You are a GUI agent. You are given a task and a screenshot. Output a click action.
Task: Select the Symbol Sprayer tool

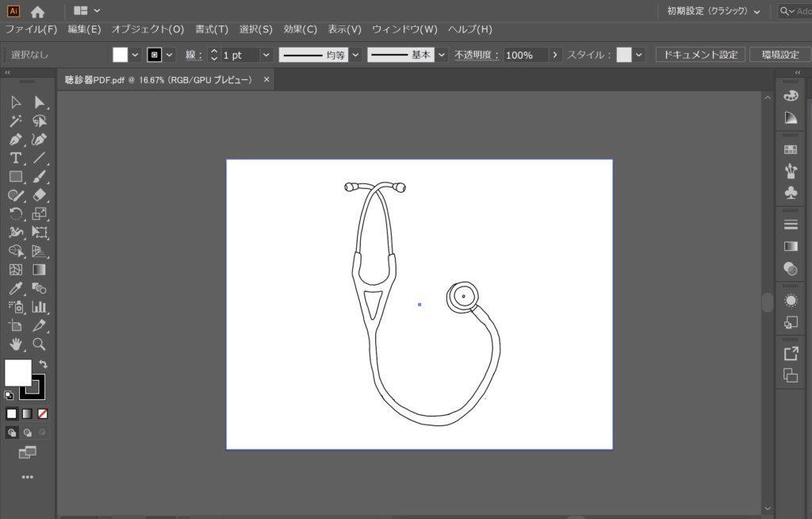[x=16, y=307]
